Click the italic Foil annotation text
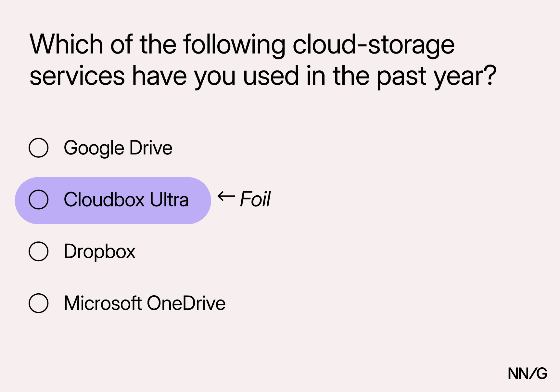560x392 pixels. click(x=255, y=199)
